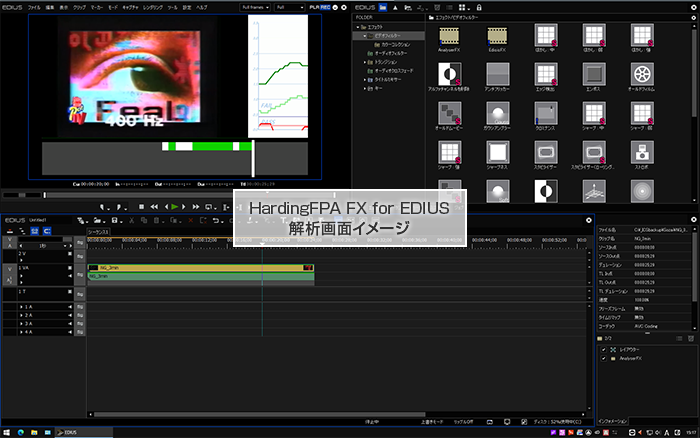Open the Marker menu

[x=96, y=8]
